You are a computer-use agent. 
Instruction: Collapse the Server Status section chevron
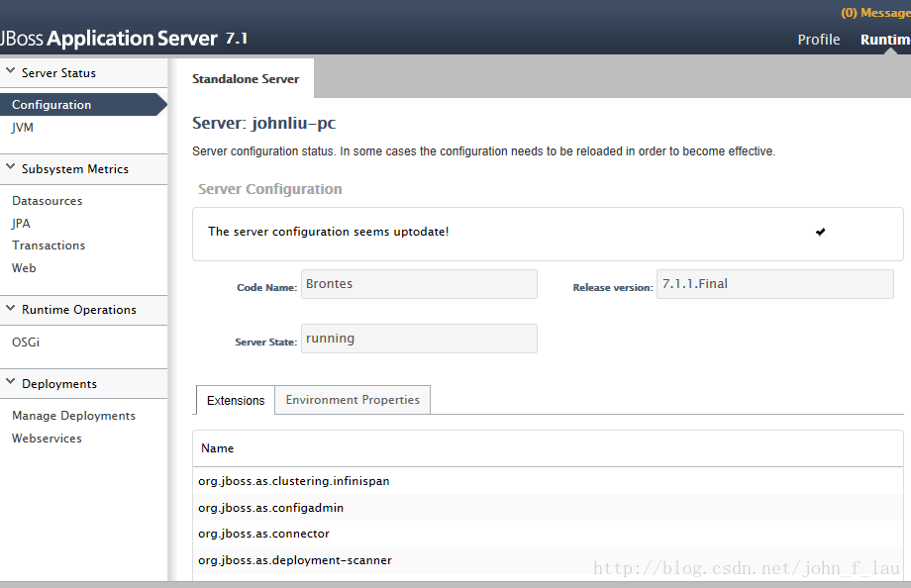click(10, 71)
